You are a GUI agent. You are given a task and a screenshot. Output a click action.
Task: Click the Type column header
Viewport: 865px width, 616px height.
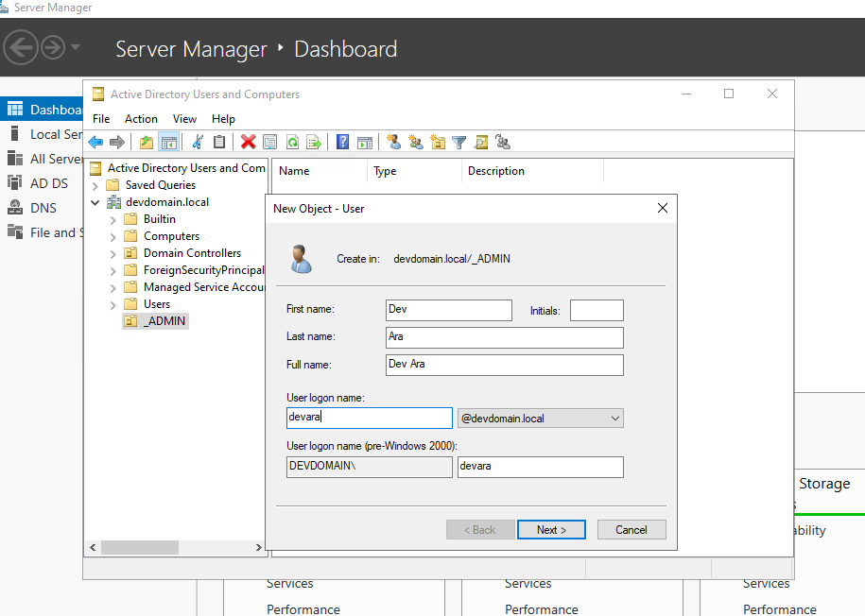tap(414, 171)
